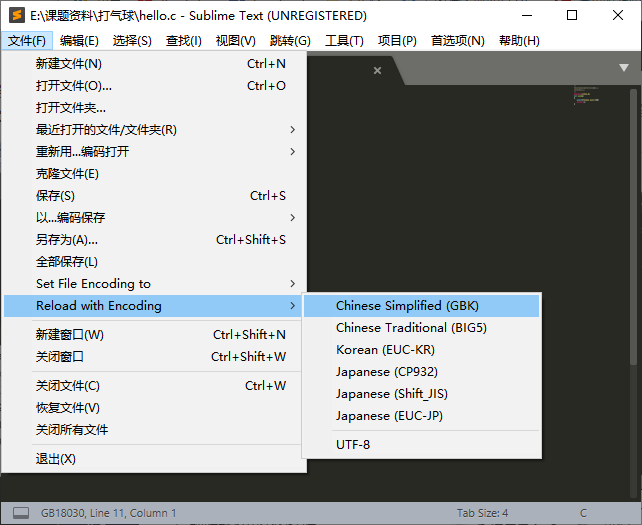Image resolution: width=642 pixels, height=525 pixels.
Task: Open the tab list dropdown triangle
Action: click(624, 68)
